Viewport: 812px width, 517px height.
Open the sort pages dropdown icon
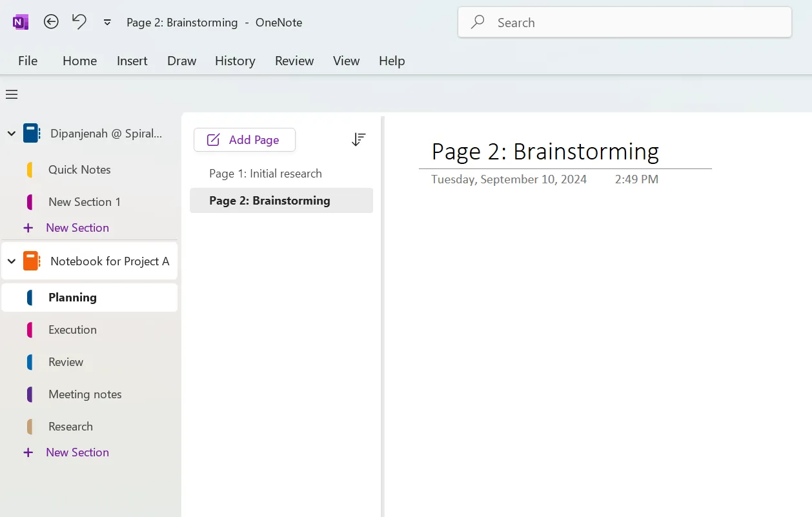click(x=358, y=139)
